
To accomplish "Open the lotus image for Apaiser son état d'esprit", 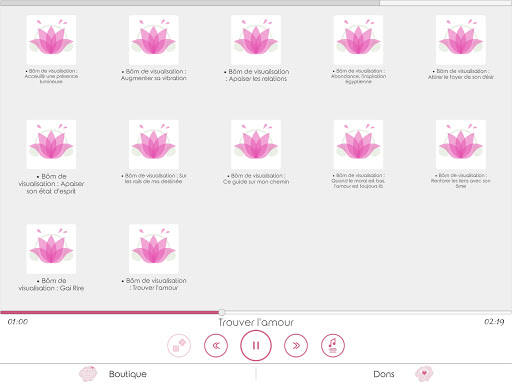I will 51,144.
